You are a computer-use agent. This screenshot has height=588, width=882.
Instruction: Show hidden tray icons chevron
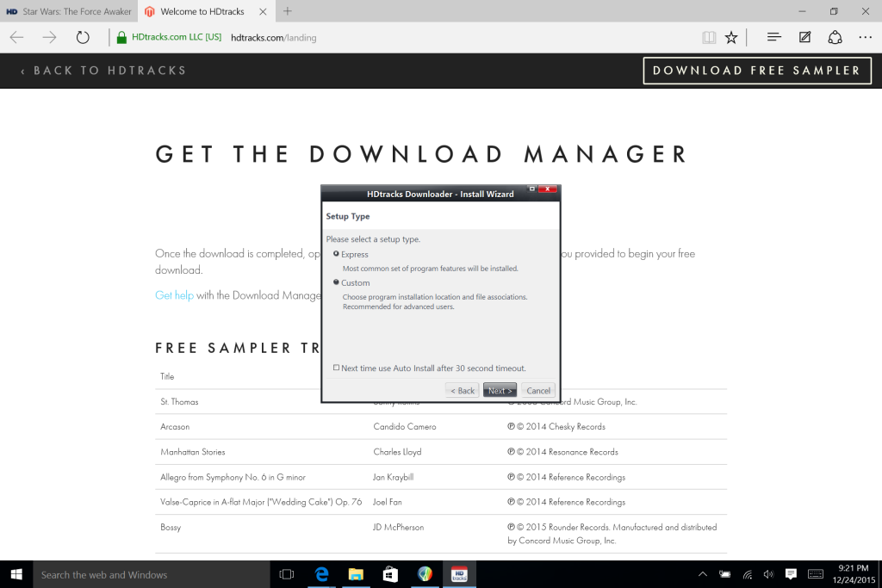click(x=703, y=574)
